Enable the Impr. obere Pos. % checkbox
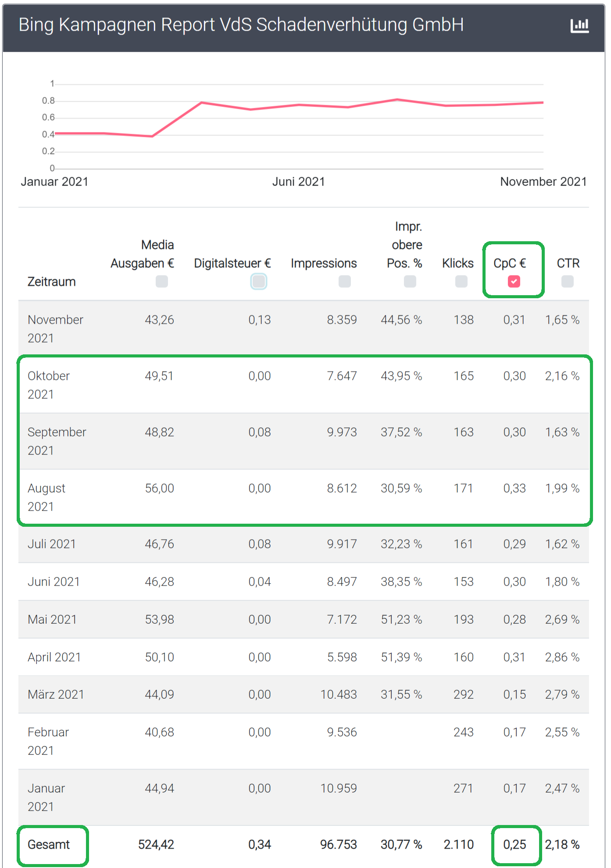Viewport: 611px width, 868px height. [x=410, y=281]
